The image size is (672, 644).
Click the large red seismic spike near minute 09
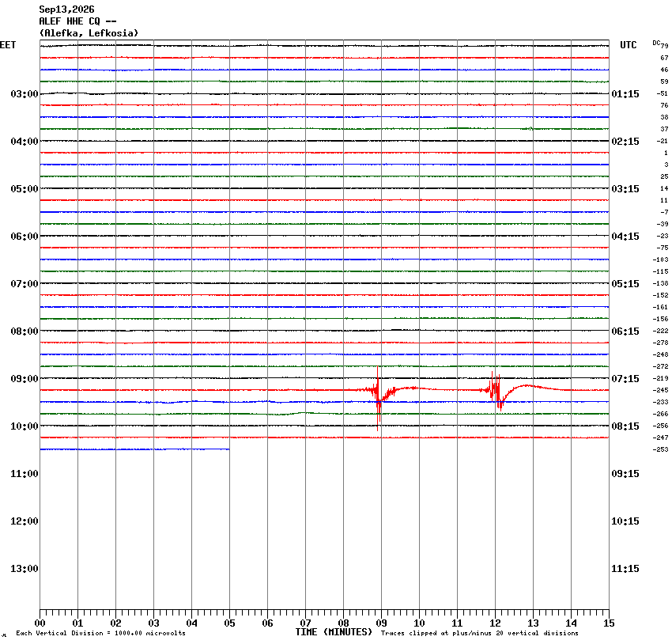coord(378,398)
